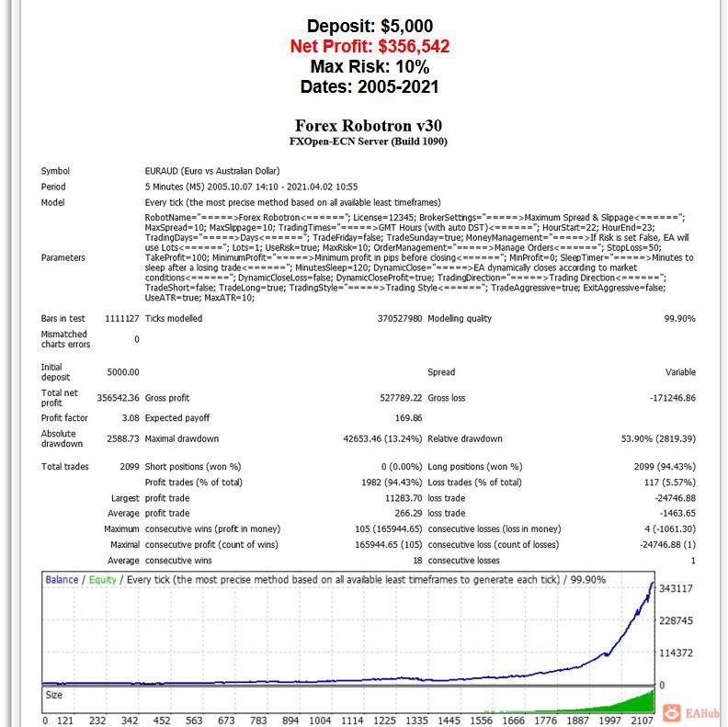728x727 pixels.
Task: Click the "Mismatched charts errors" label
Action: (x=65, y=339)
